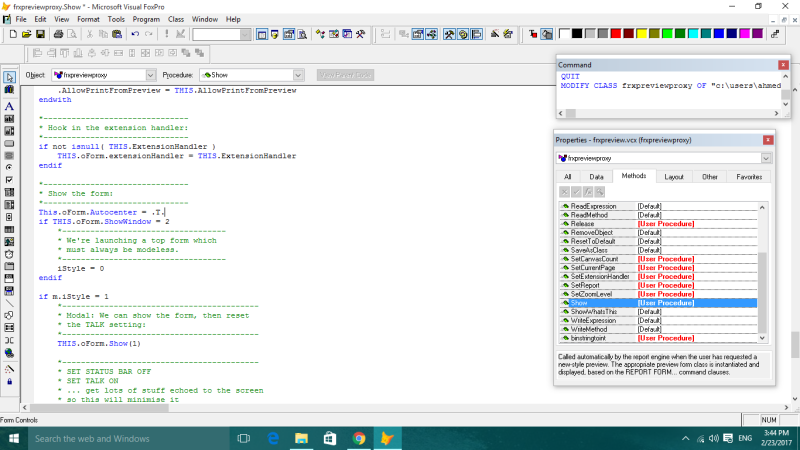Select the SetReport method row
The height and width of the screenshot is (450, 800).
[x=658, y=285]
